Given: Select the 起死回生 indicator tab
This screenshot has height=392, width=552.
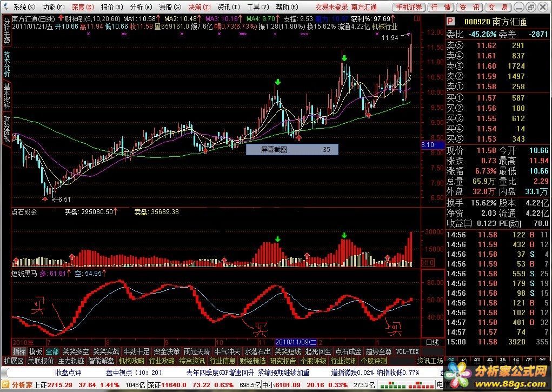Looking at the screenshot, I should pyautogui.click(x=318, y=351).
